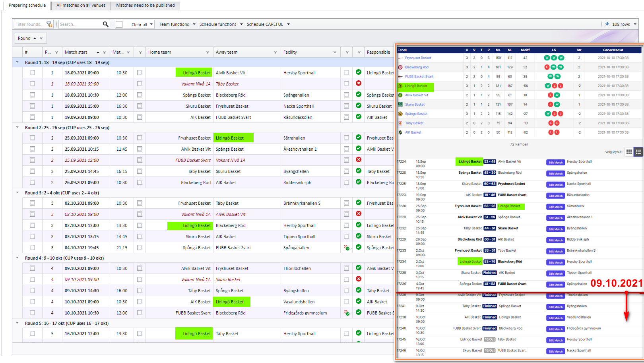The height and width of the screenshot is (363, 644).
Task: Tick row checkbox for 02.10.2021 12:00 Lidingö match
Action: click(x=32, y=225)
